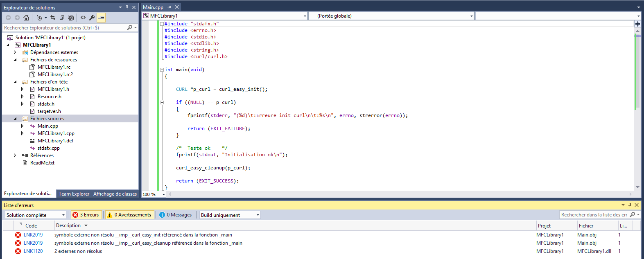Click the editor horizontal scrollbar right arrow

tap(630, 194)
